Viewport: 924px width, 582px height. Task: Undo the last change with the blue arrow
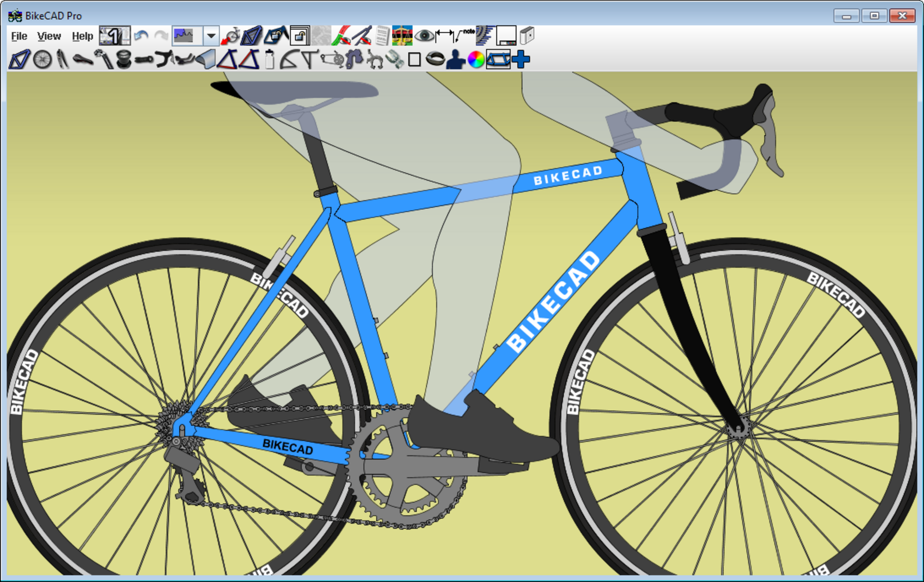point(141,36)
